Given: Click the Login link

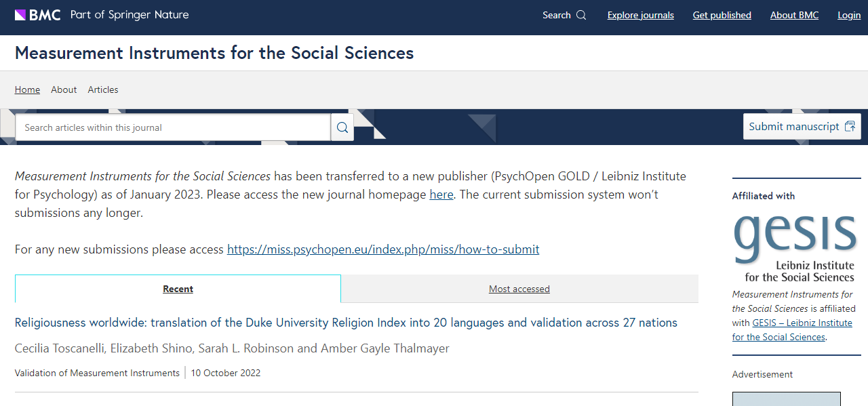Looking at the screenshot, I should [x=849, y=15].
